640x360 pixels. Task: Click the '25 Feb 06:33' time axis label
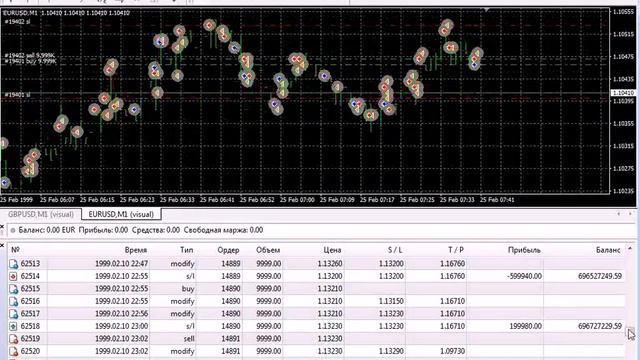coord(177,200)
